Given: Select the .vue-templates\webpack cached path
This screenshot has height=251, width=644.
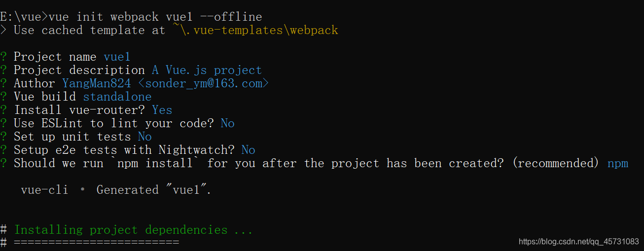Looking at the screenshot, I should coord(255,30).
